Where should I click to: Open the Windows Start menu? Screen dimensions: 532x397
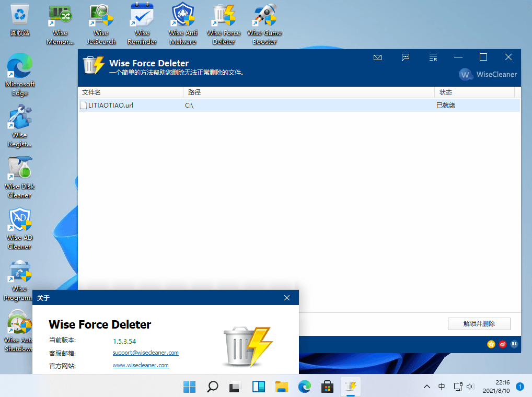point(189,387)
